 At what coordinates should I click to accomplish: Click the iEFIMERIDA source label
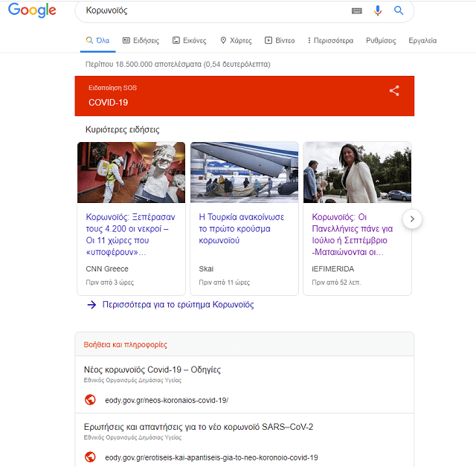click(x=332, y=269)
